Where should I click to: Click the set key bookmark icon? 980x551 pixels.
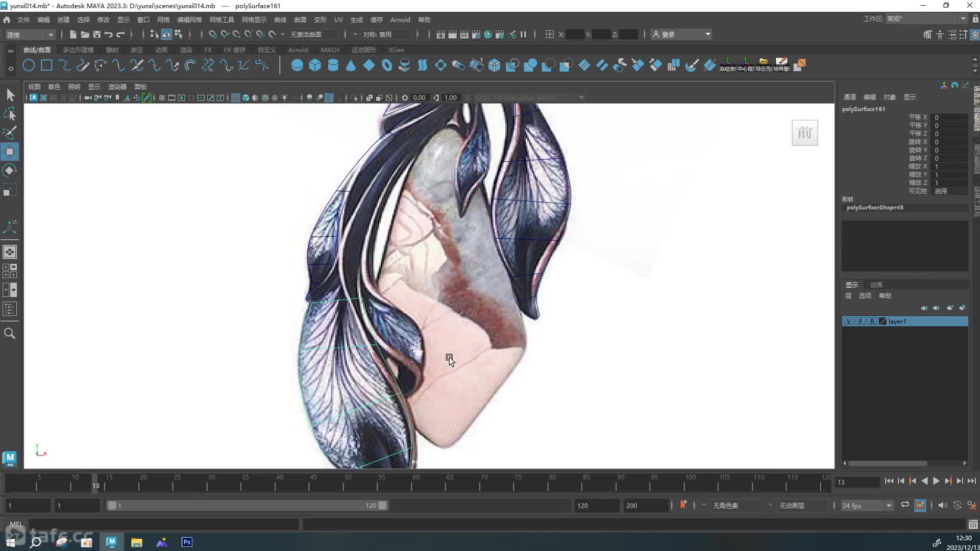coord(683,505)
